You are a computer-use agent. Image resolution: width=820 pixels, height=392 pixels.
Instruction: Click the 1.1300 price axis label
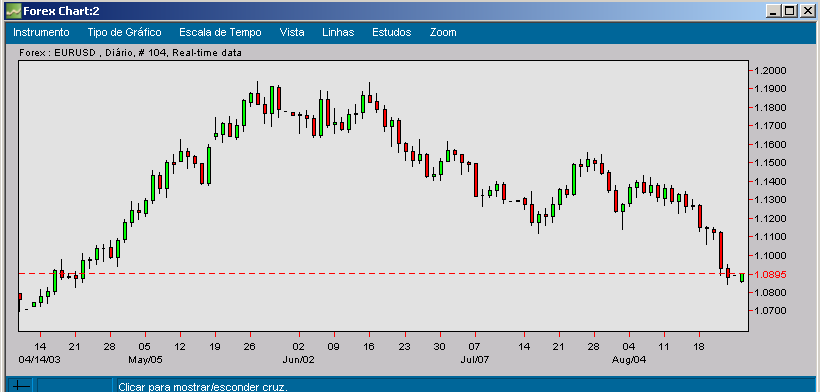(x=770, y=200)
